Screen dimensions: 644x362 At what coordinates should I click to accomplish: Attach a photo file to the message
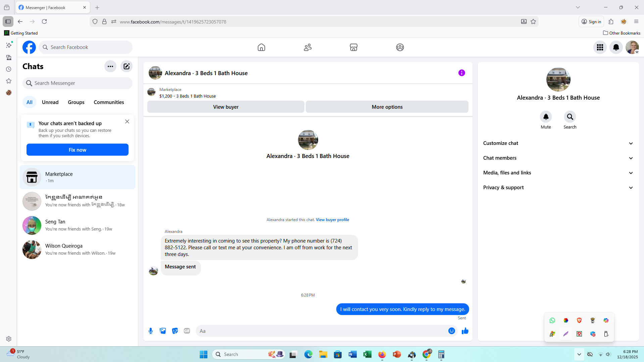point(163,331)
